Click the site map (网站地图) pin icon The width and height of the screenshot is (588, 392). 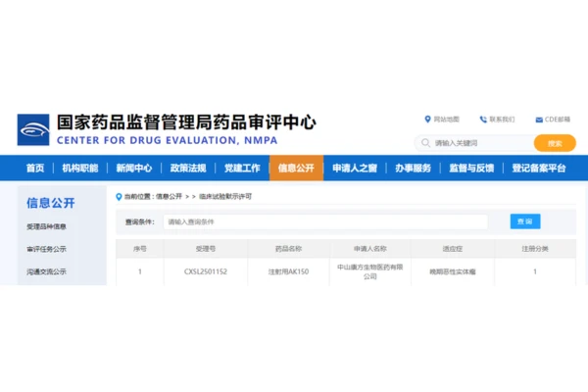[427, 120]
